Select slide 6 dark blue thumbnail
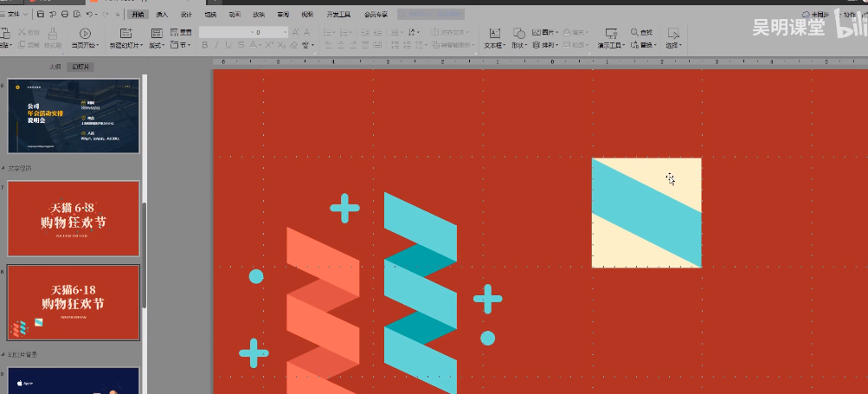Viewport: 868px width, 394px height. pyautogui.click(x=73, y=116)
